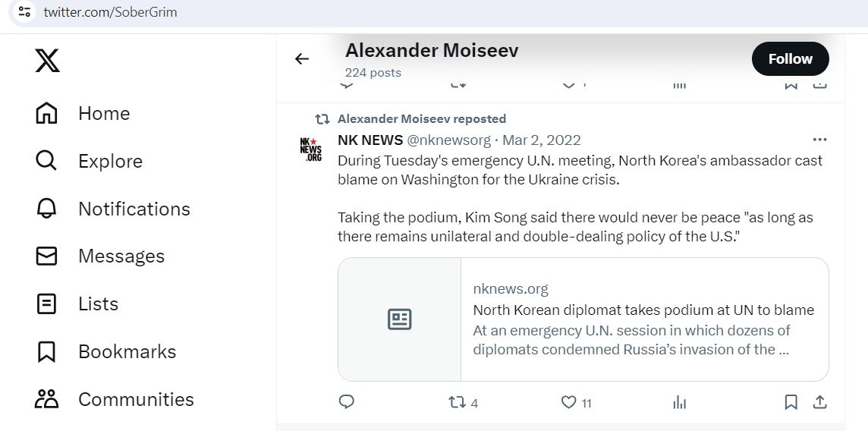The height and width of the screenshot is (431, 868).
Task: Open Notifications bell icon
Action: tap(46, 209)
